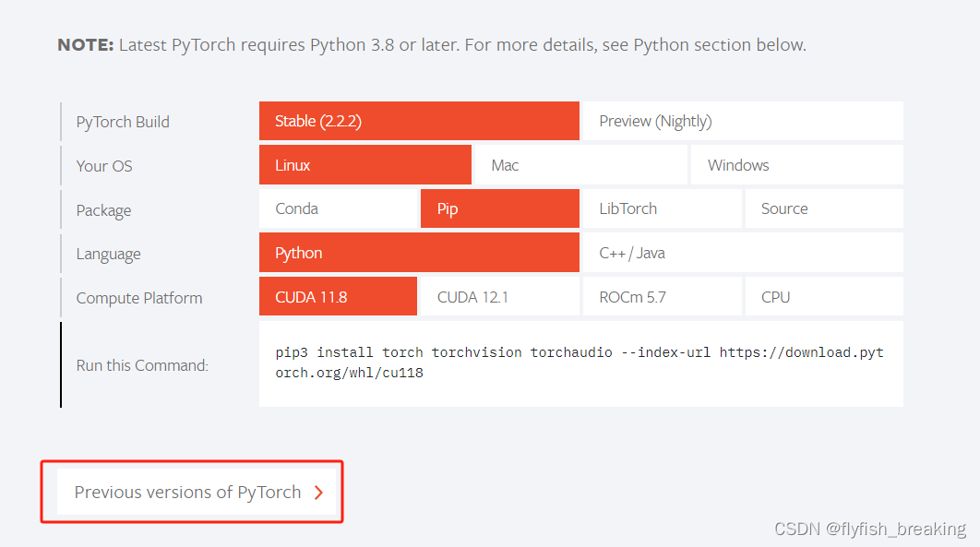Click the Run this Command label

(142, 365)
